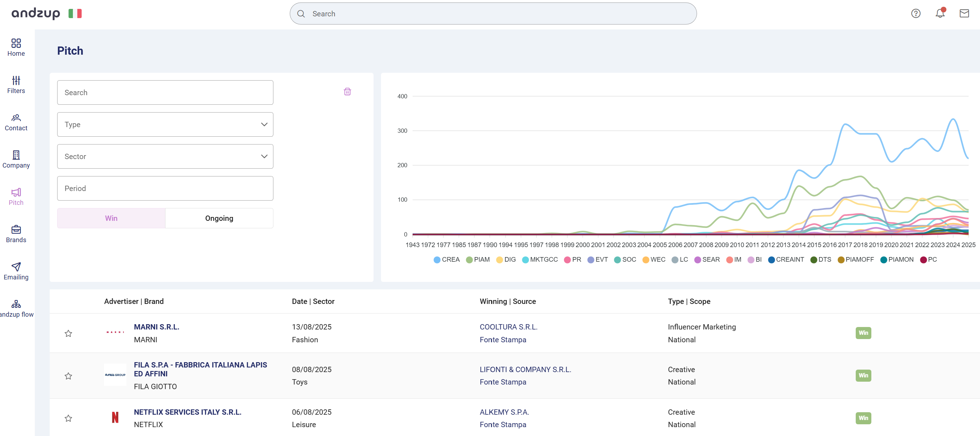Image resolution: width=980 pixels, height=436 pixels.
Task: Open the Filters sidebar icon
Action: (x=16, y=85)
